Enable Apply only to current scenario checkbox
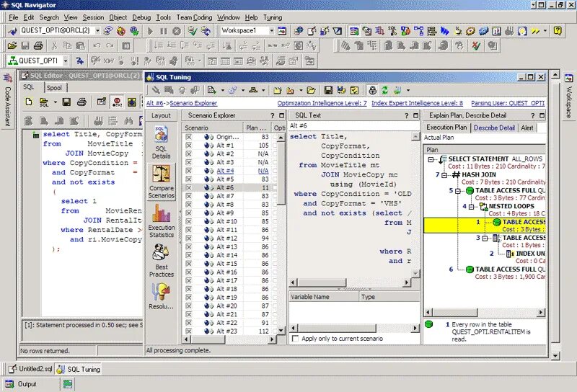The image size is (577, 392). coord(295,339)
